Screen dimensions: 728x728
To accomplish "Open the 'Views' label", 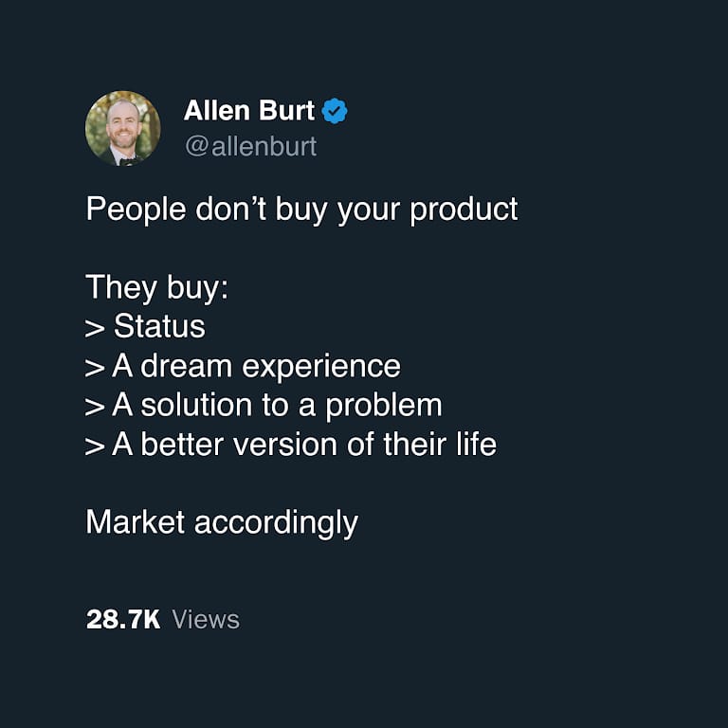I will 206,619.
